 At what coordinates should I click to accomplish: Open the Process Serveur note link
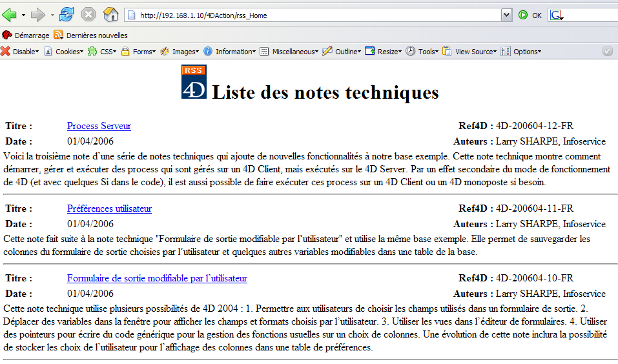coord(99,126)
